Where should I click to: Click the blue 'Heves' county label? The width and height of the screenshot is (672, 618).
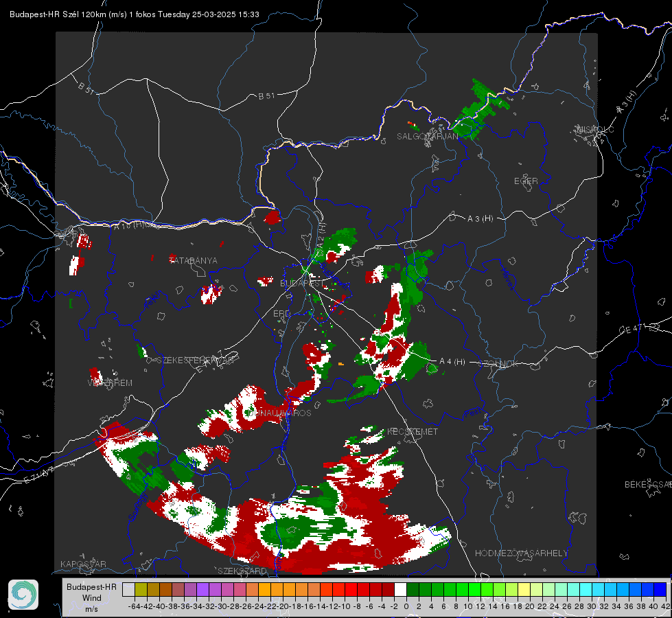[x=508, y=279]
